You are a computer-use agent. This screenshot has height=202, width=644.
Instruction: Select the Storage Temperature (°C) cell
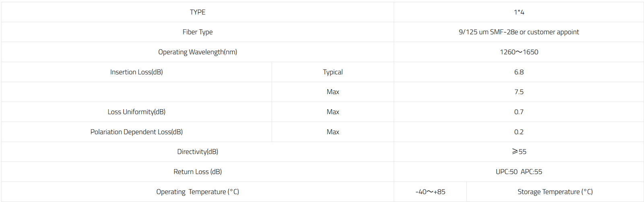pos(555,192)
